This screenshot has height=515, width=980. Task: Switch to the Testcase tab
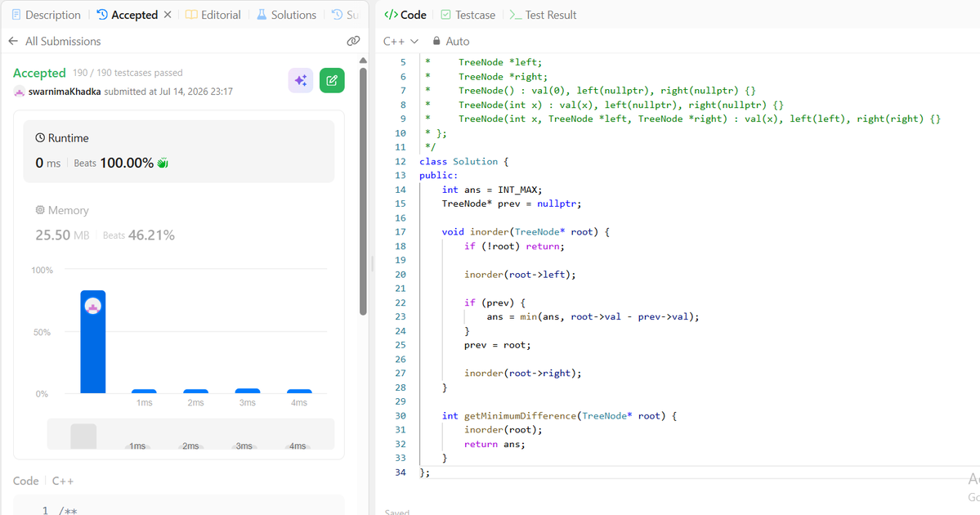tap(468, 15)
